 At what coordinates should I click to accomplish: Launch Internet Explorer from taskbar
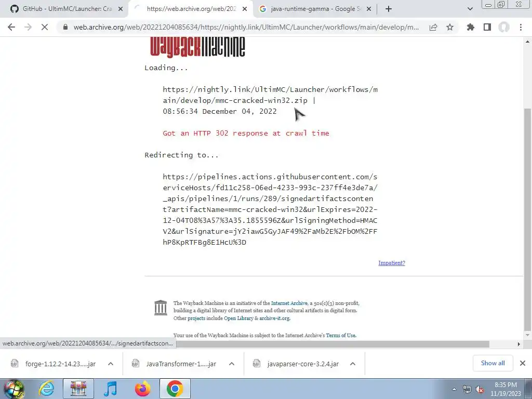(46, 389)
